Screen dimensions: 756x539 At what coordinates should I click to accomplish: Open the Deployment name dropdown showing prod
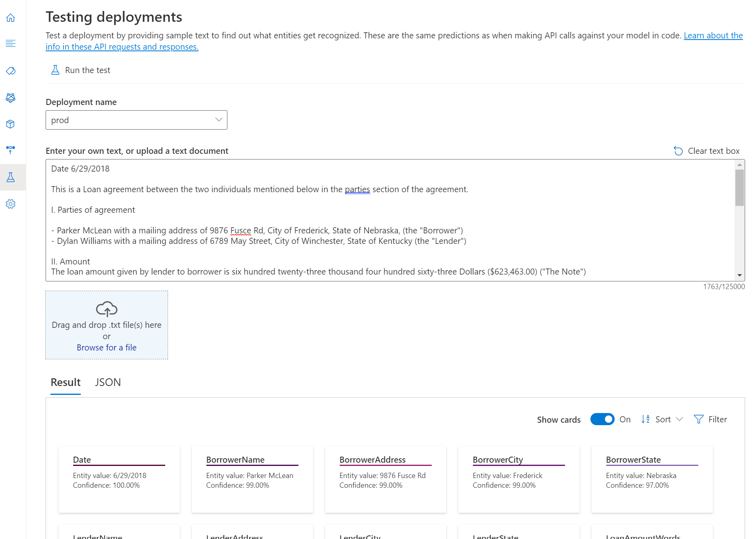[x=136, y=120]
